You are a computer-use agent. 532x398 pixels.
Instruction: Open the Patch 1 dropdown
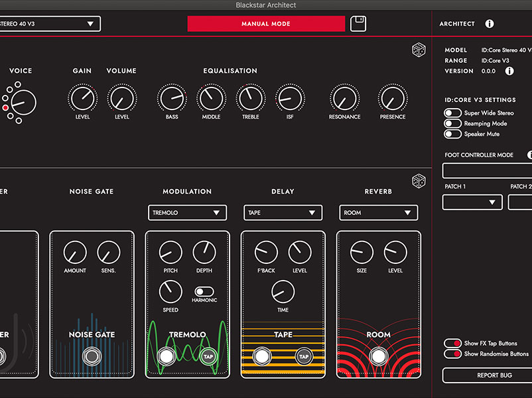click(x=472, y=202)
